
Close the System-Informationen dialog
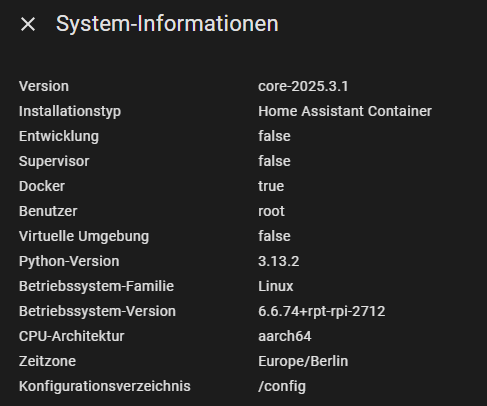tap(28, 24)
